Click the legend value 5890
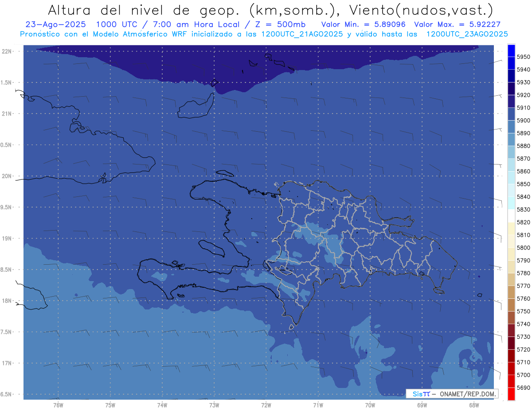Screen dimensions: 532x411 [x=523, y=133]
